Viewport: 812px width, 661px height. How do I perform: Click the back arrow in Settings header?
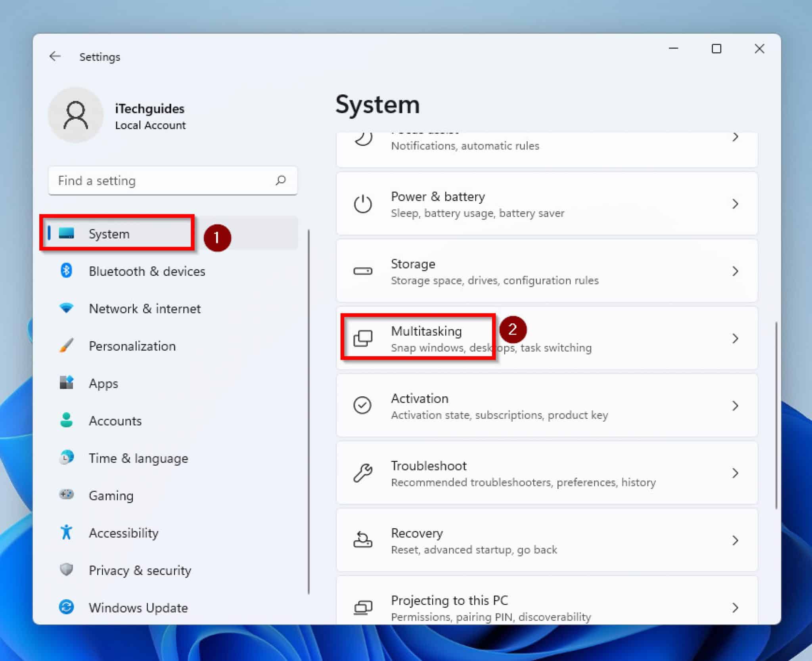click(x=55, y=57)
